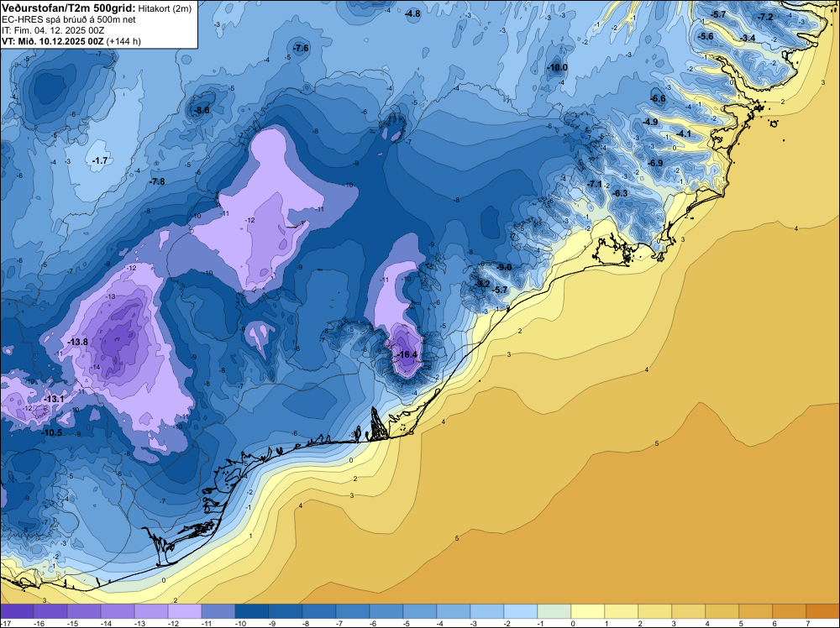
Task: Click the legend swatch between -17 and -16
Action: [x=17, y=611]
